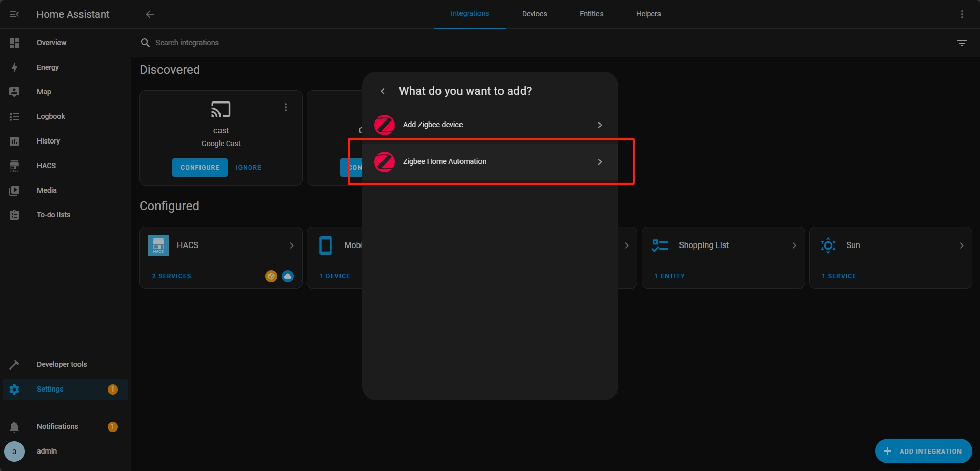Switch to the Devices tab
This screenshot has height=471, width=980.
click(534, 14)
